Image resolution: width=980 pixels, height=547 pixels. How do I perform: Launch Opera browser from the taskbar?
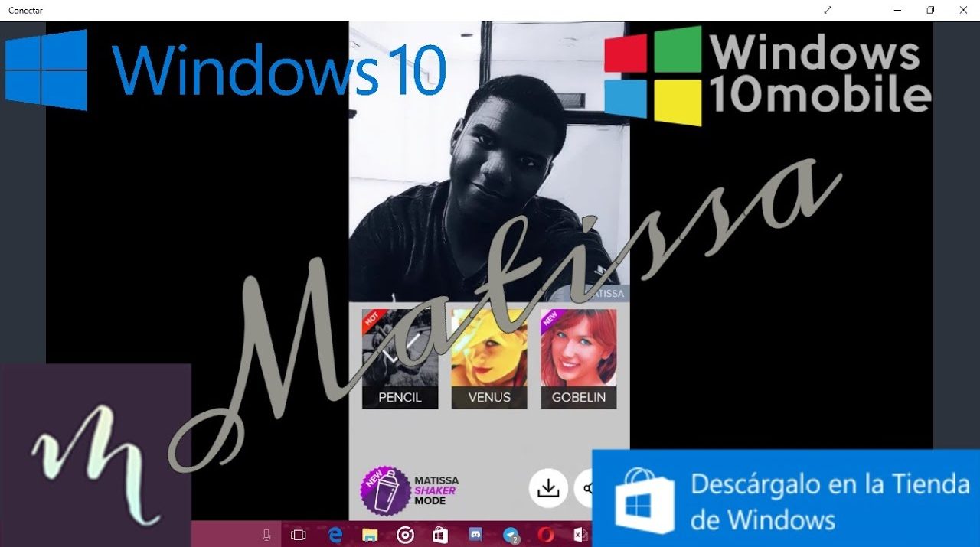pyautogui.click(x=545, y=535)
